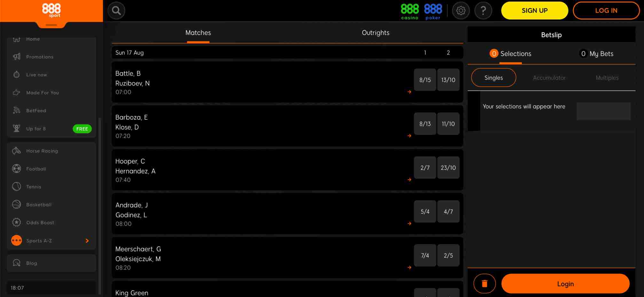Viewport: 644px width, 297px height.
Task: Select 2/7 odds for Hooper, C
Action: click(425, 167)
